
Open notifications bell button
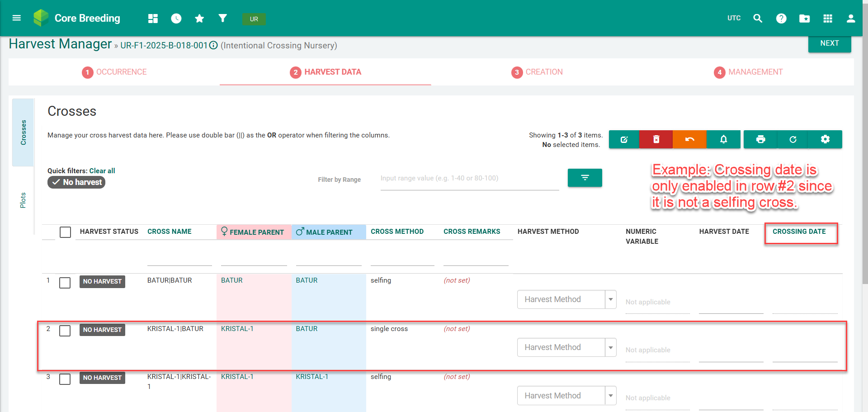pos(723,139)
